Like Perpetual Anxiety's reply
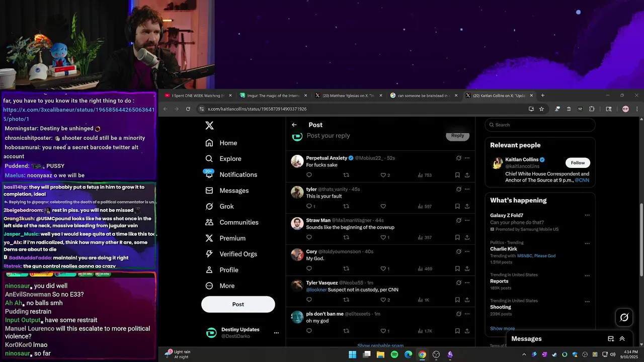 pyautogui.click(x=383, y=175)
